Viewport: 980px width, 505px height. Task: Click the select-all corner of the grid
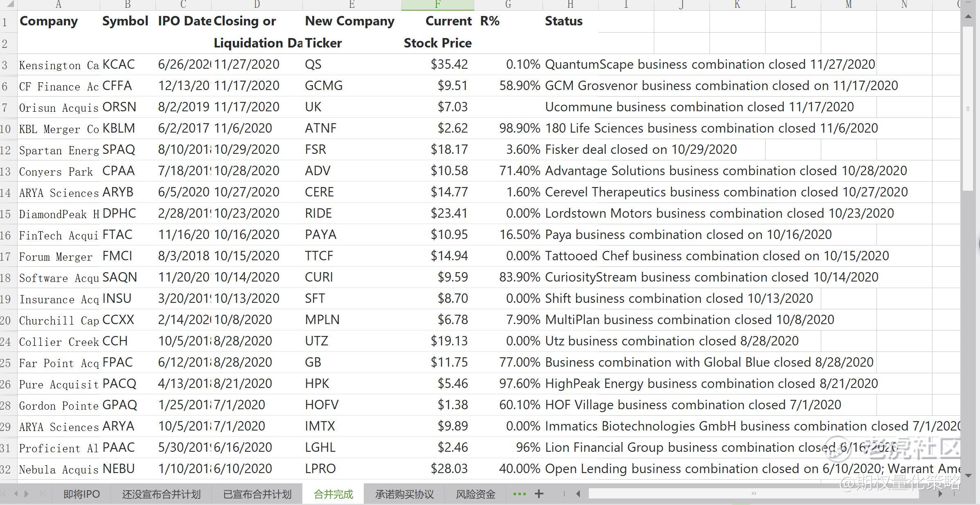pos(8,5)
